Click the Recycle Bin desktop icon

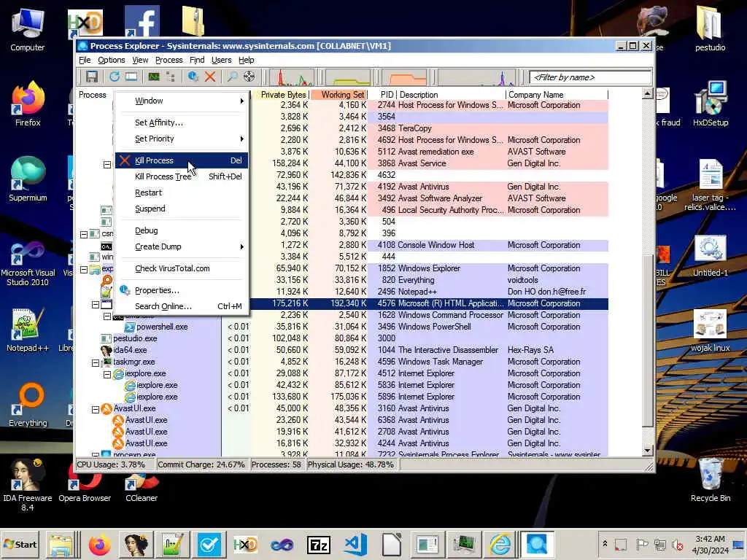711,480
